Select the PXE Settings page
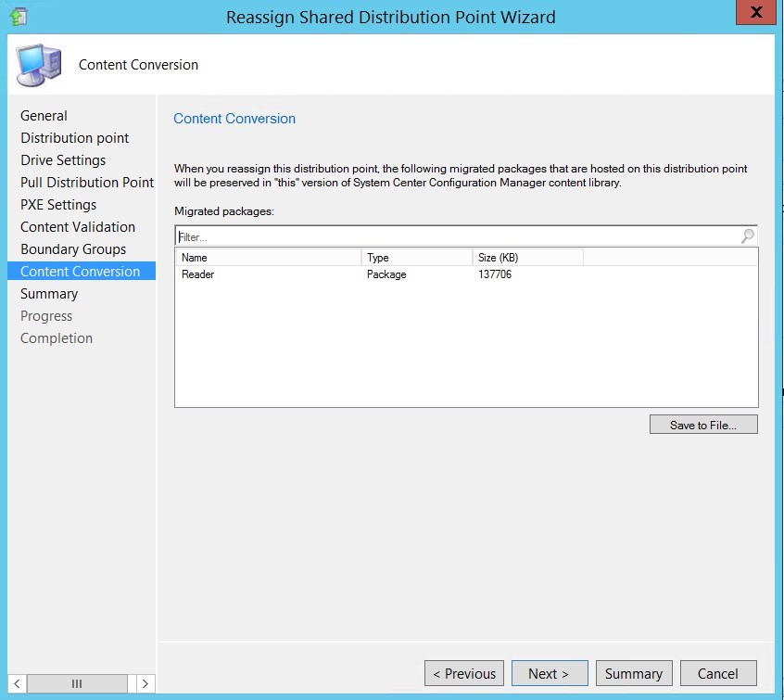 pyautogui.click(x=57, y=204)
